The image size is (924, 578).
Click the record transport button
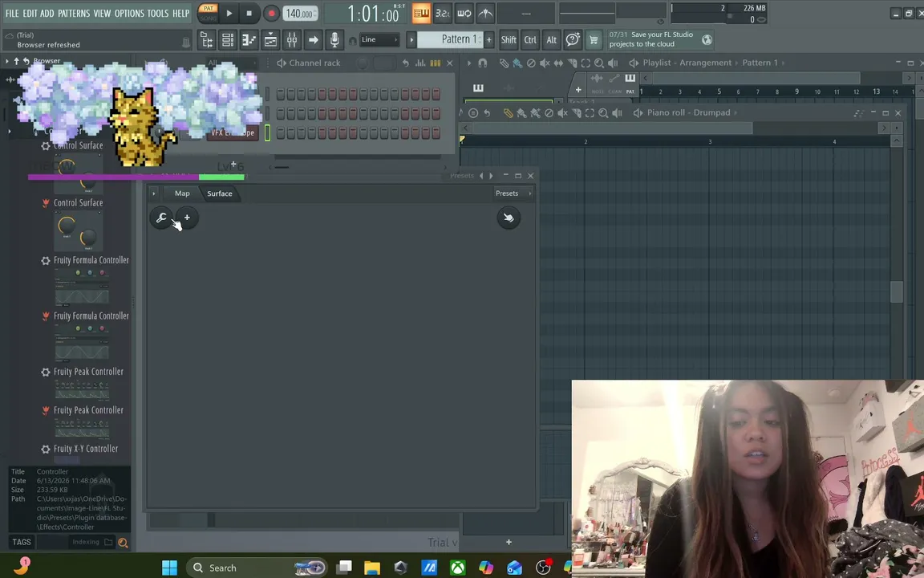click(271, 13)
